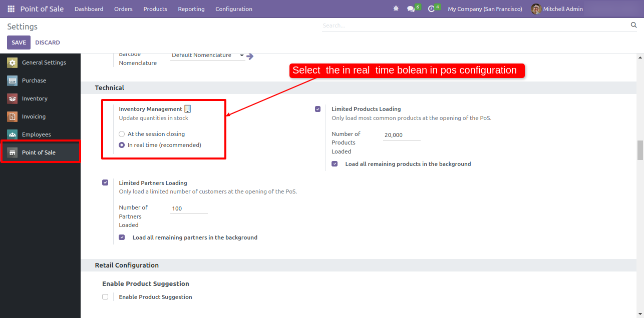Open Default Nomenclature dropdown
The image size is (644, 318).
click(x=207, y=55)
